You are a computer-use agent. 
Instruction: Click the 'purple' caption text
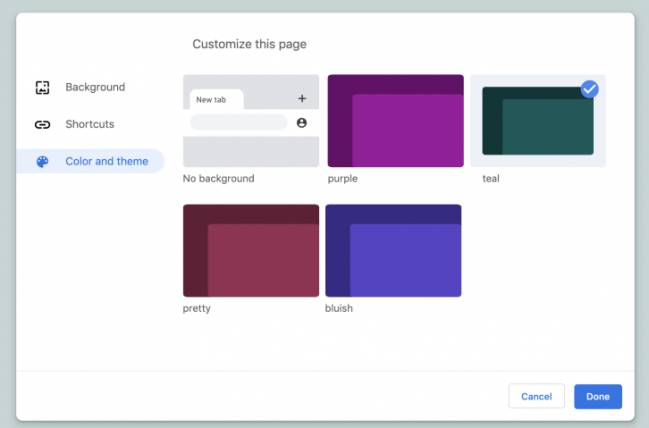(x=343, y=179)
